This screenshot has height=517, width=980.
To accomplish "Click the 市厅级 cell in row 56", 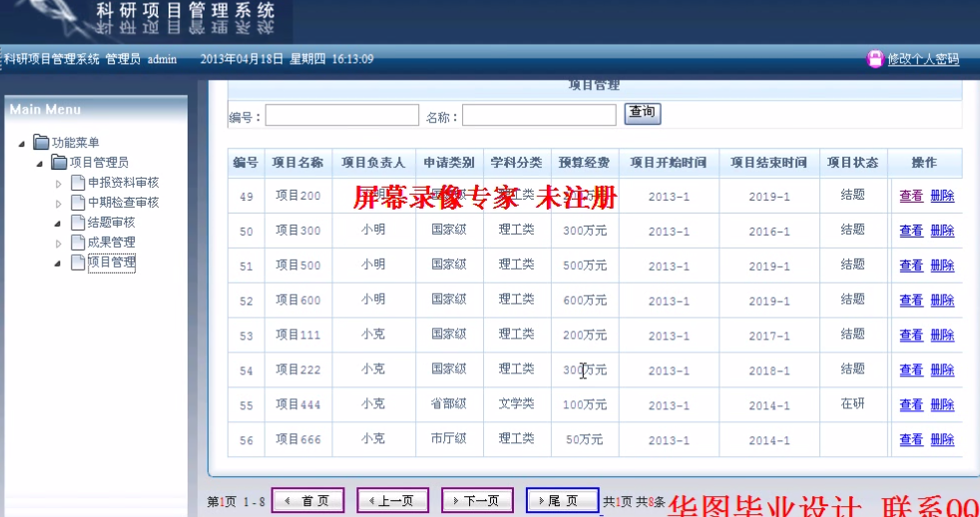I will [x=449, y=439].
